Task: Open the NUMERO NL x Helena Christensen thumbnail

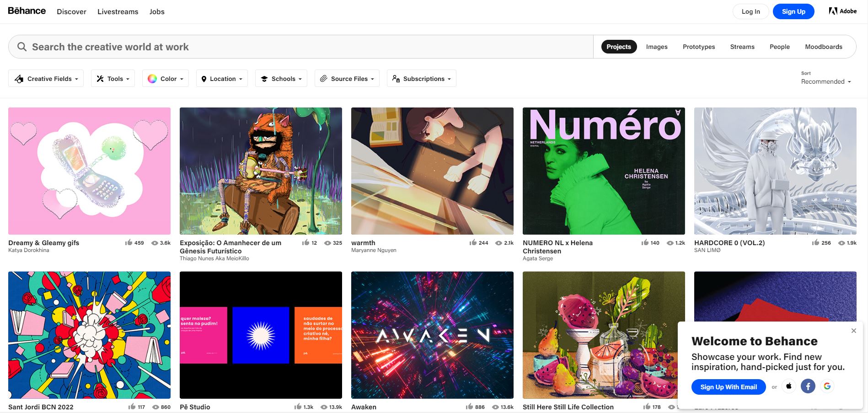Action: click(x=603, y=171)
